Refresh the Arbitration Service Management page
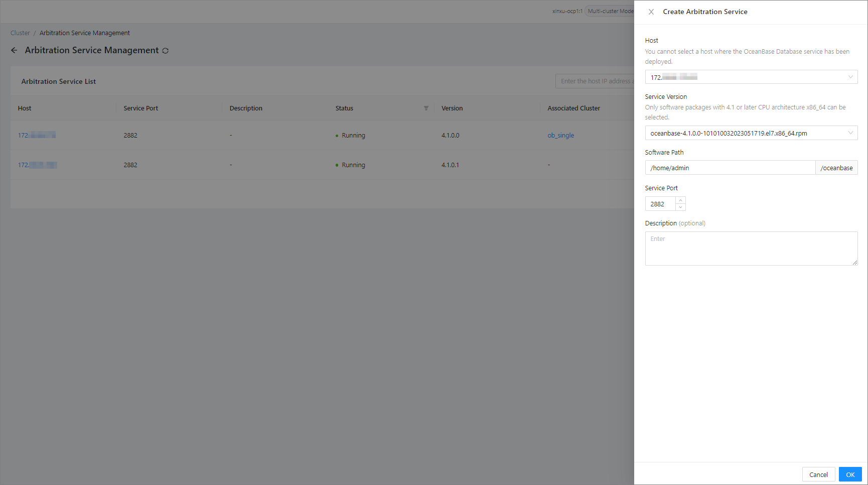The image size is (868, 485). (165, 51)
